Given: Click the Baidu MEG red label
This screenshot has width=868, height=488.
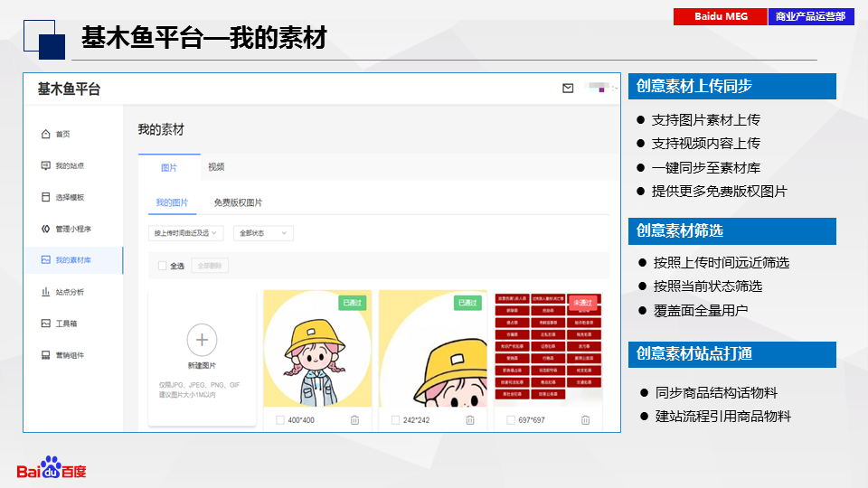Looking at the screenshot, I should pyautogui.click(x=721, y=16).
